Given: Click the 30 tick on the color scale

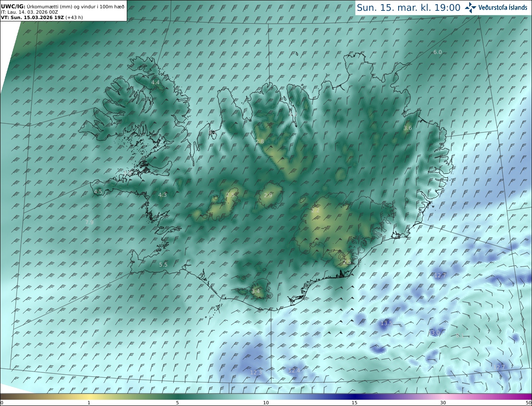Looking at the screenshot, I should pos(443,403).
